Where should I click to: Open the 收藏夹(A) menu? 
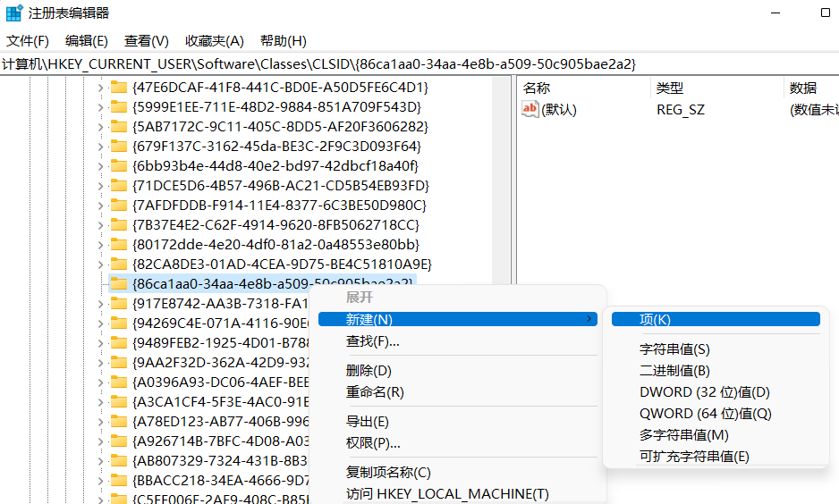point(214,40)
